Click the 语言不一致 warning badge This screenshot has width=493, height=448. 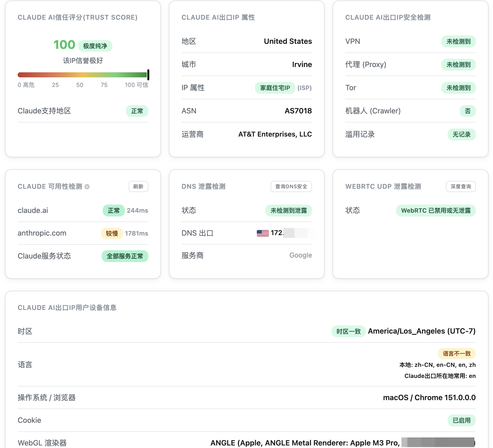pos(457,354)
